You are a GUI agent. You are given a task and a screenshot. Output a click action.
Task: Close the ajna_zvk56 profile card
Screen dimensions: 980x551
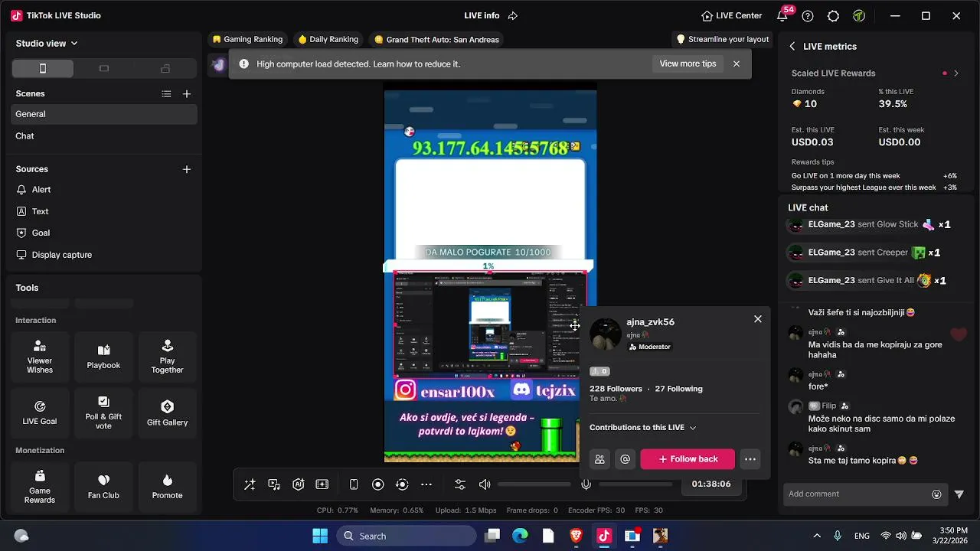click(x=758, y=319)
